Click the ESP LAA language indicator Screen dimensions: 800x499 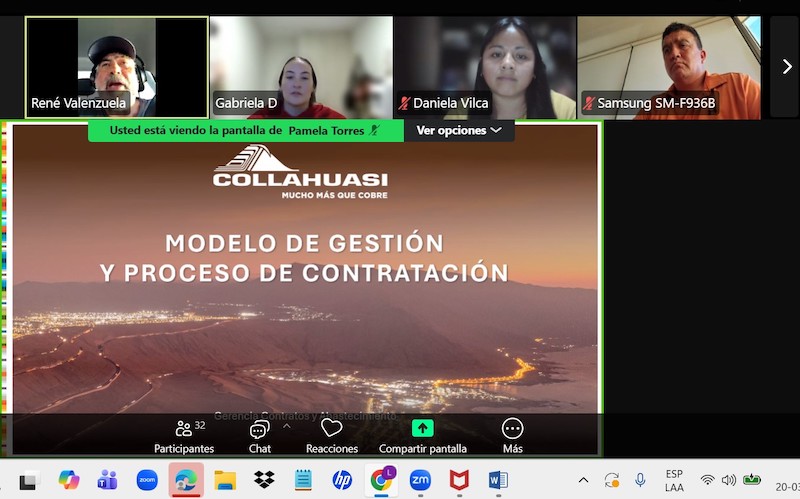[674, 480]
